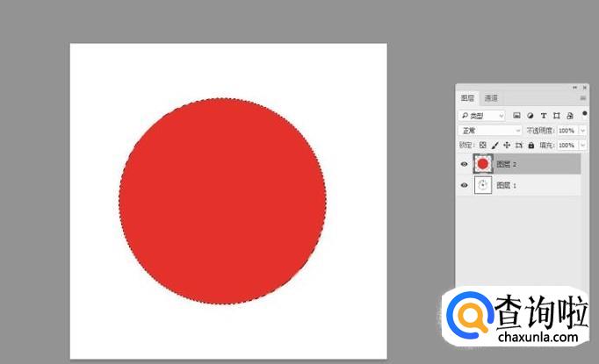The width and height of the screenshot is (599, 364).
Task: Click the 图层 1 layer name
Action: 507,185
